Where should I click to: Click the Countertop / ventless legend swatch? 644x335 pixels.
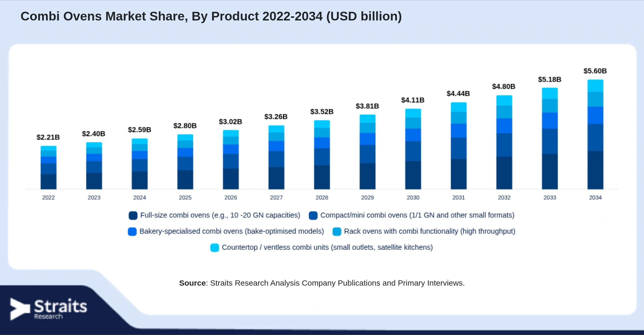click(x=215, y=248)
